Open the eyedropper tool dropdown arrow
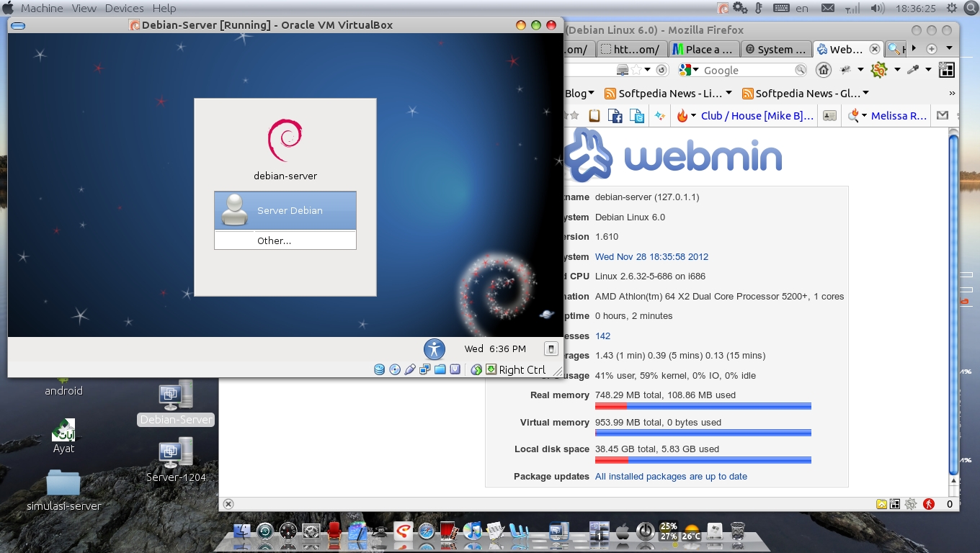This screenshot has height=553, width=980. [929, 70]
